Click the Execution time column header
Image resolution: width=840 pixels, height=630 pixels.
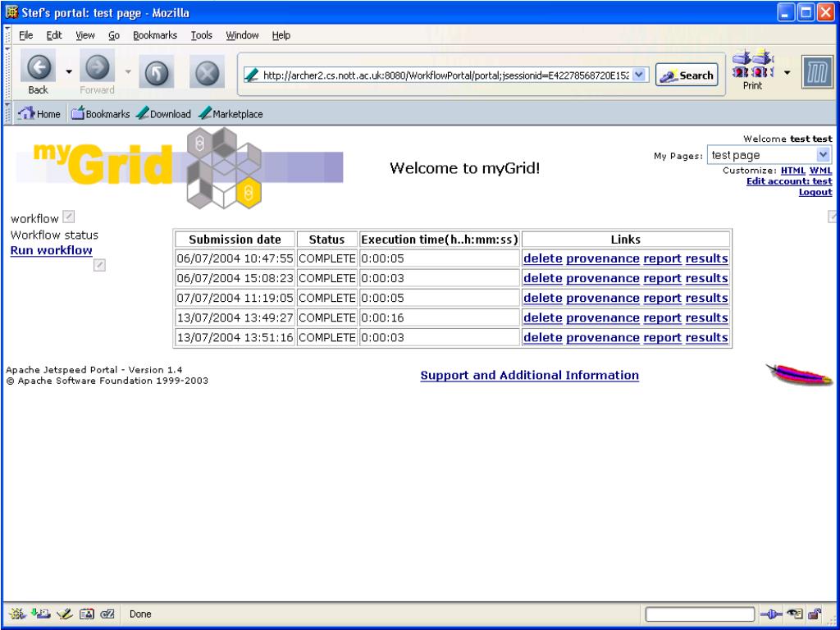440,240
